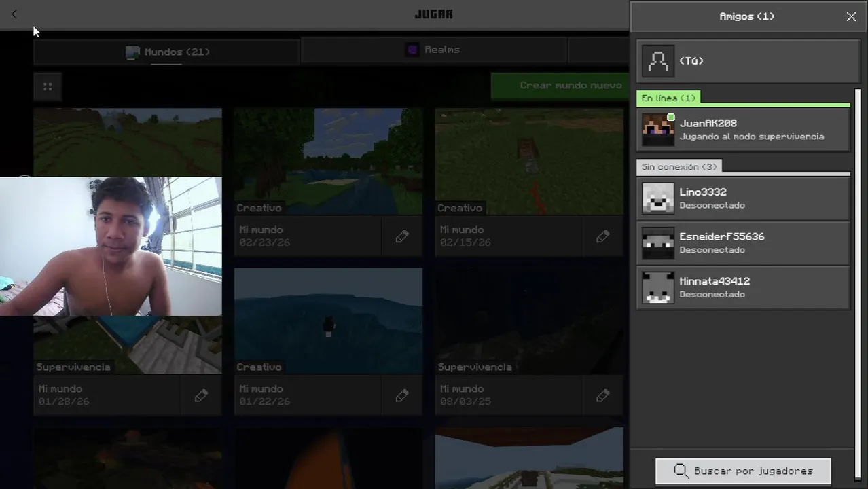Click the webcam overlay video

111,247
